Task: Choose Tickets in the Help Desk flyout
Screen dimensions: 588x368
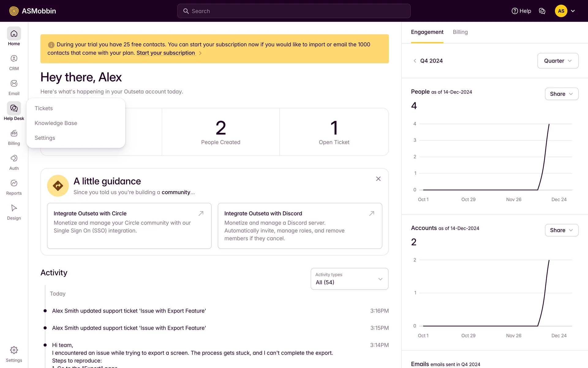Action: (x=43, y=108)
